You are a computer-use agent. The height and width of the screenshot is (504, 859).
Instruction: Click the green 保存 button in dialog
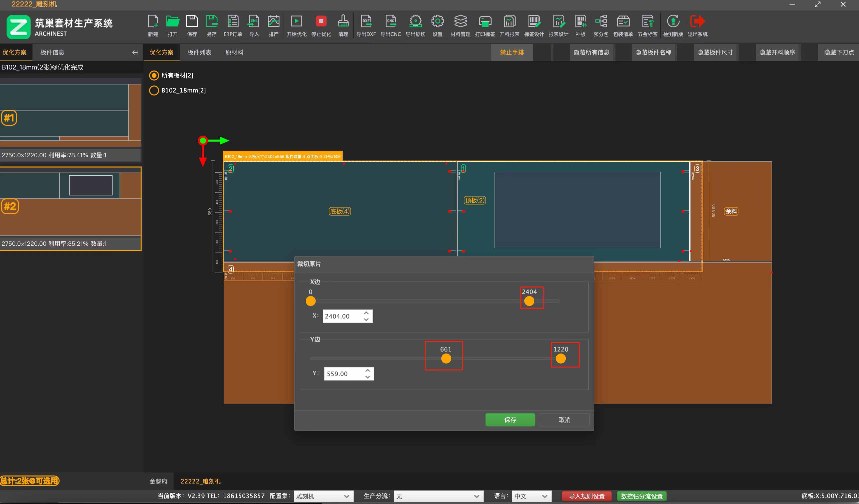coord(510,420)
